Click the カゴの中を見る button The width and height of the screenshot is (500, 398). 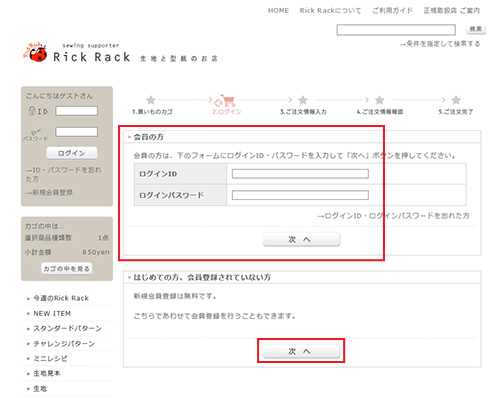pos(67,269)
